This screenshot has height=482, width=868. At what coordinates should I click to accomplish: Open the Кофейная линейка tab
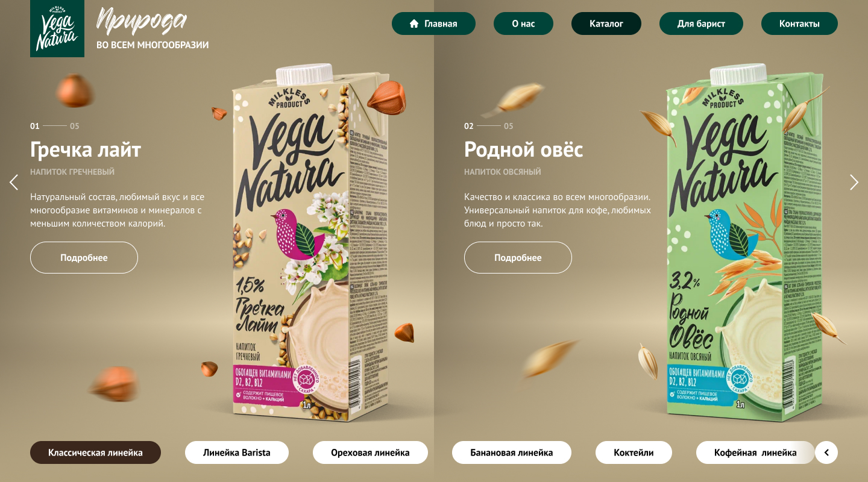[x=755, y=452]
